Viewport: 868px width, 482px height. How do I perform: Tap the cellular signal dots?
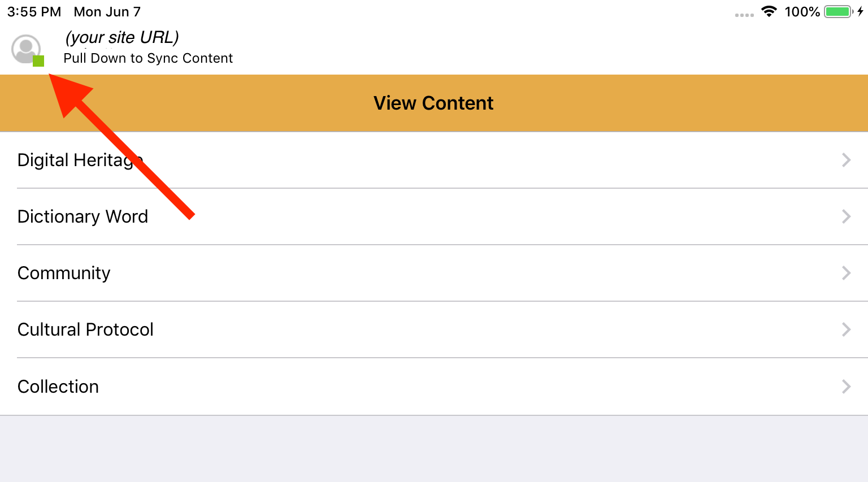point(744,15)
